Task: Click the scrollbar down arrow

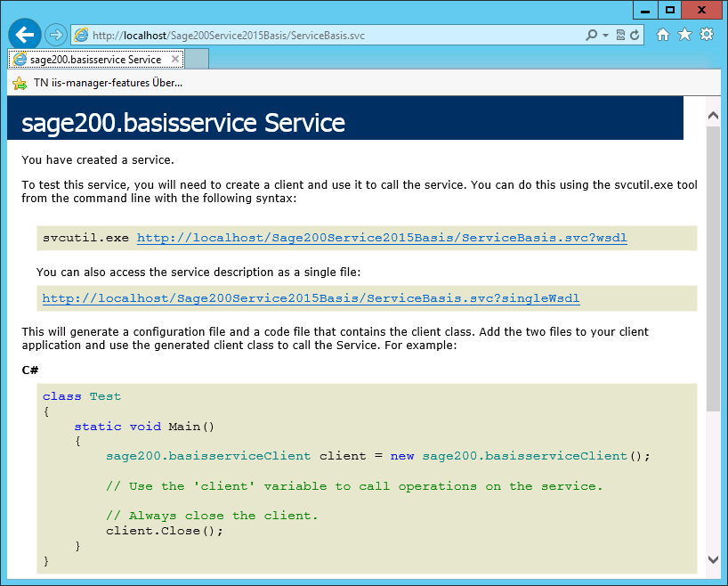Action: click(713, 559)
